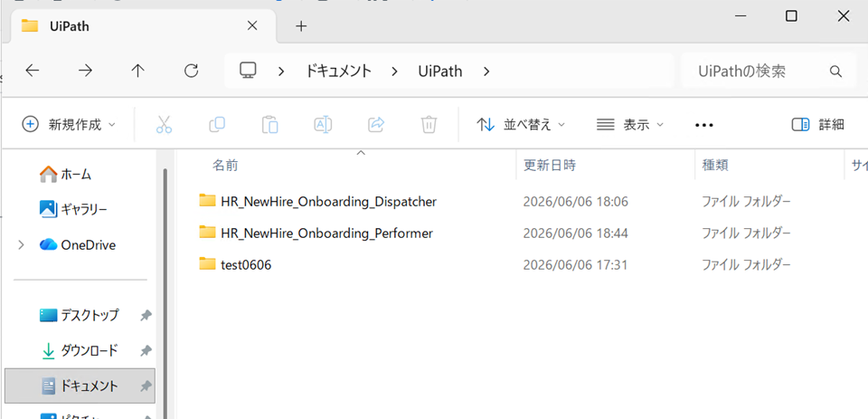This screenshot has height=419, width=868.
Task: Click the Delete trash can icon
Action: coord(429,125)
